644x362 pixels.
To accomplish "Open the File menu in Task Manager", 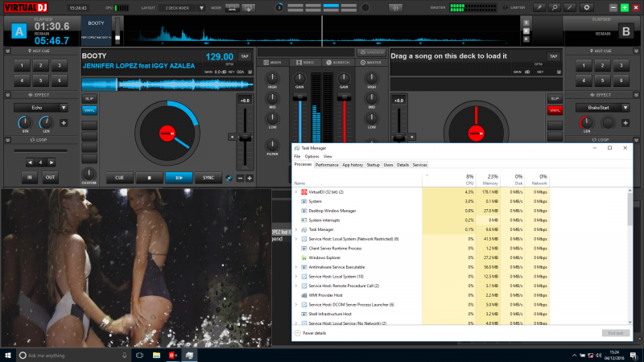I will [x=297, y=156].
